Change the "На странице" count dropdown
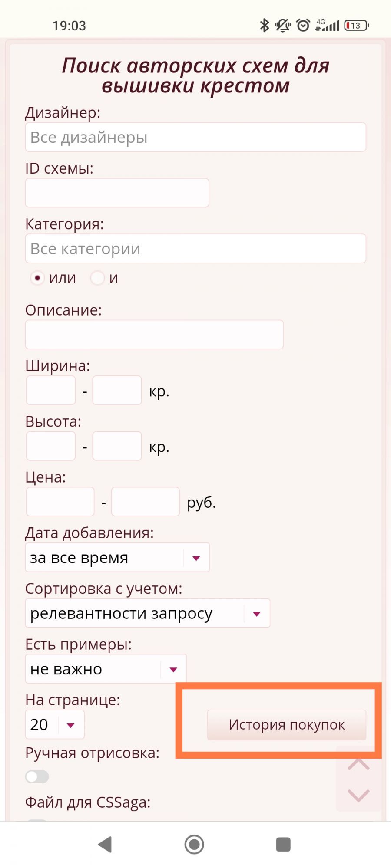 (x=55, y=724)
